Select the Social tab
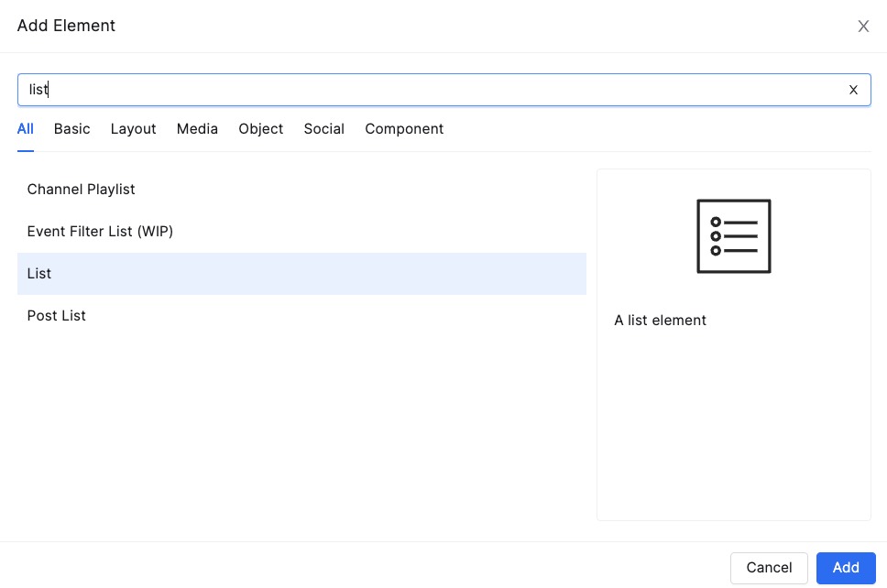The height and width of the screenshot is (588, 887). [324, 129]
